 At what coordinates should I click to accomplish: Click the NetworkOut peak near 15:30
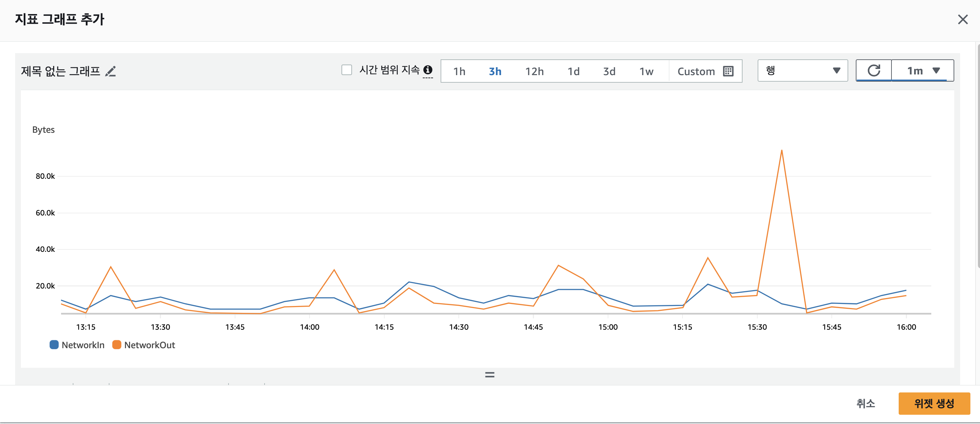click(781, 151)
